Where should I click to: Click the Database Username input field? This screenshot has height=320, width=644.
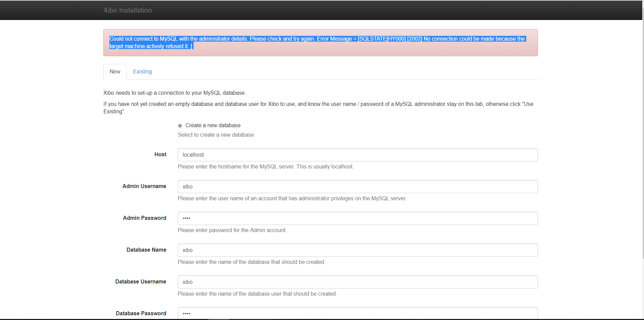[357, 282]
